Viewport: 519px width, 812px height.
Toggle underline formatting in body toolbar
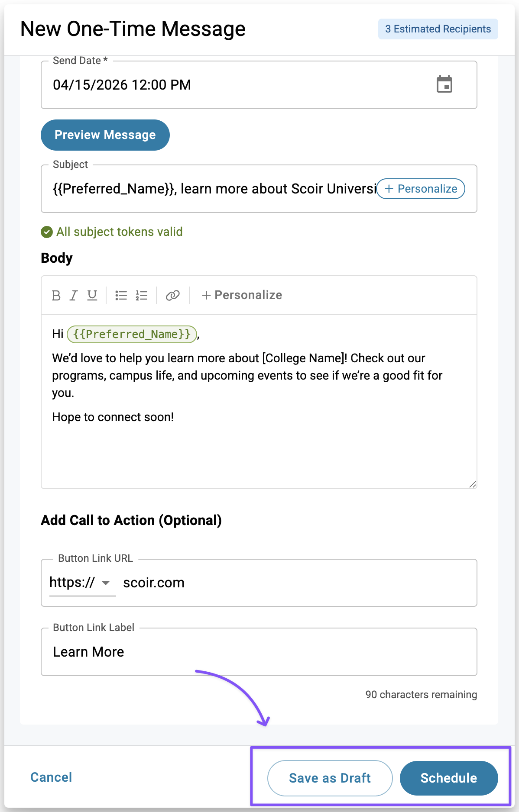pos(92,295)
